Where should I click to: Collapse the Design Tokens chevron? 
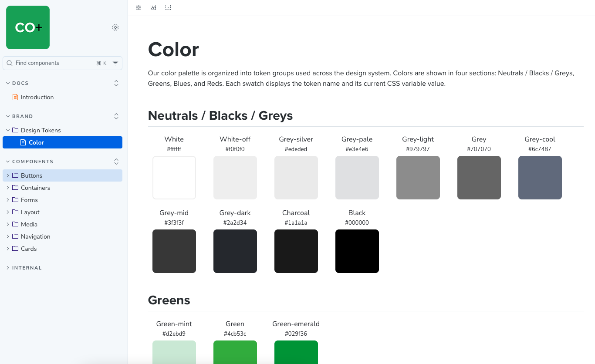(8, 130)
